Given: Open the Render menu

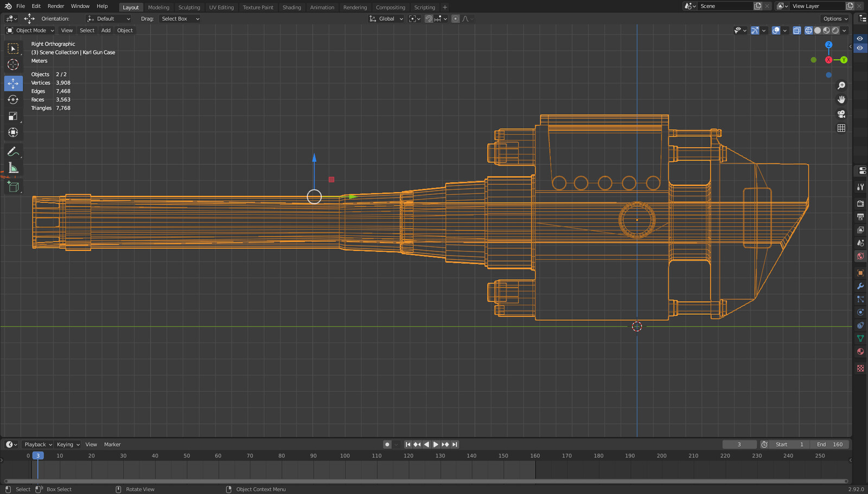Looking at the screenshot, I should point(56,6).
